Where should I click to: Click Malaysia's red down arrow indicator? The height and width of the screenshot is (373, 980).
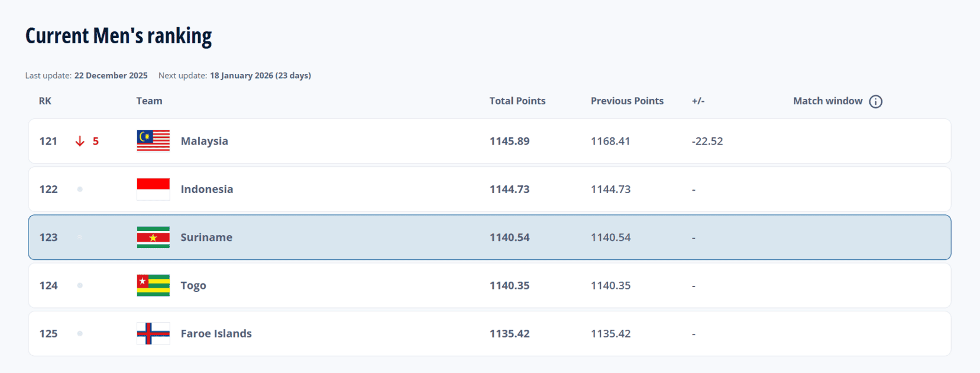tap(80, 141)
